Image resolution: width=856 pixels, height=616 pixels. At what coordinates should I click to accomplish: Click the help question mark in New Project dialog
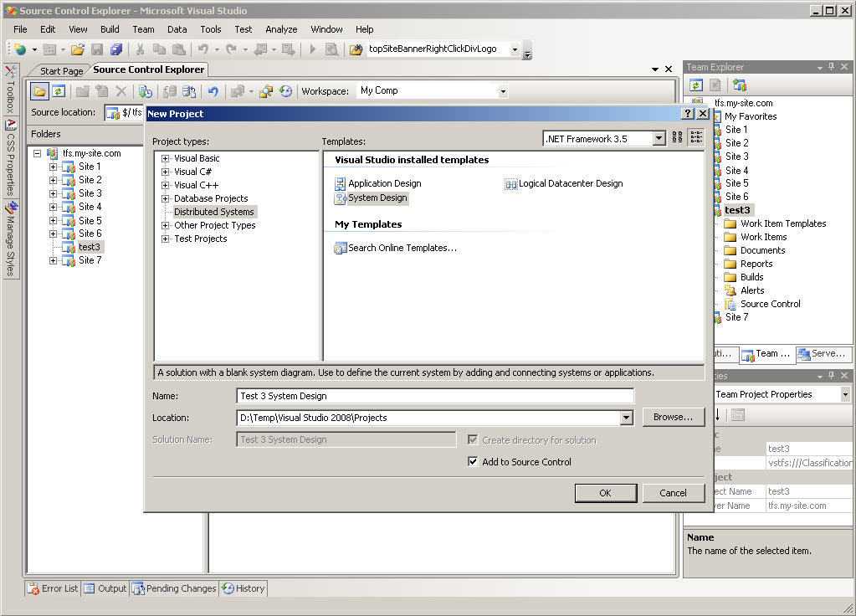click(x=688, y=114)
